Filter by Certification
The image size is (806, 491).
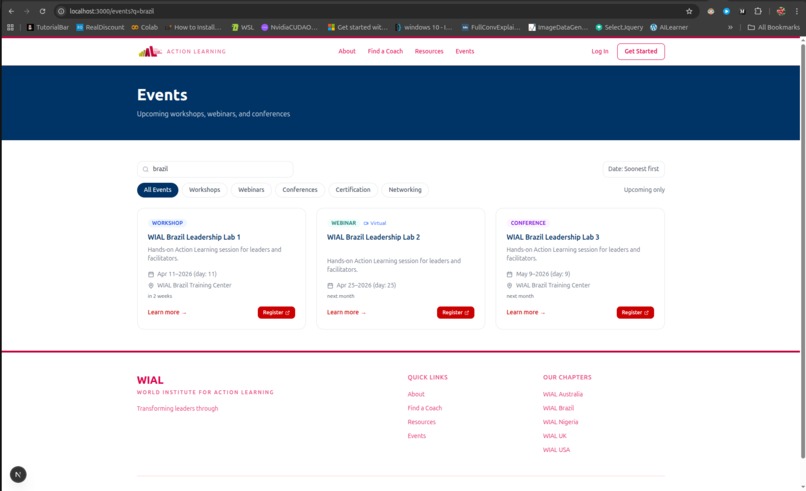click(353, 190)
